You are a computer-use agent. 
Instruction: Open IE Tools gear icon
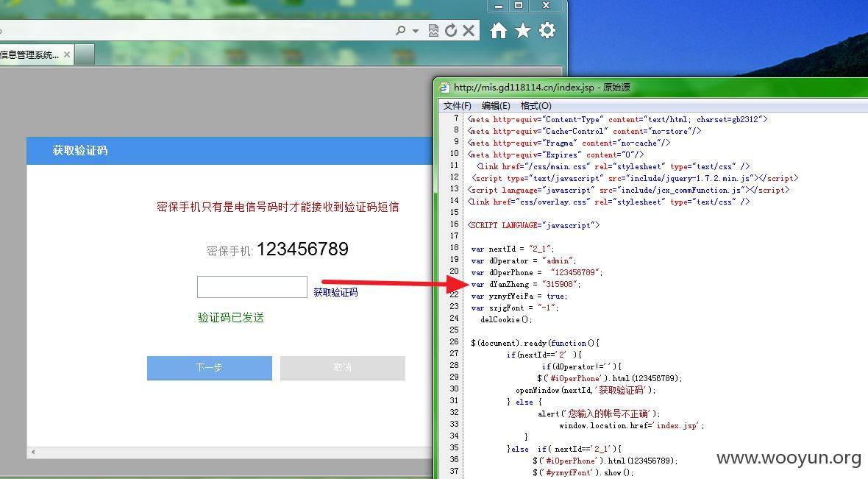coord(547,30)
